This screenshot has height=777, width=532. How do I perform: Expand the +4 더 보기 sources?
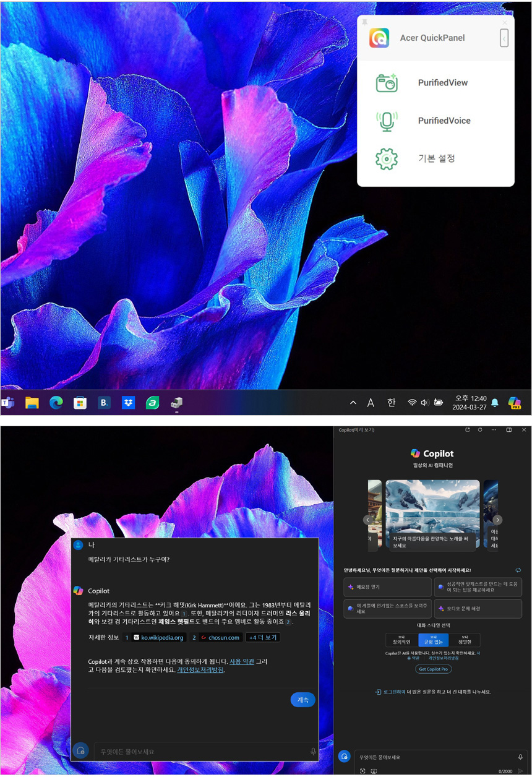(x=263, y=637)
